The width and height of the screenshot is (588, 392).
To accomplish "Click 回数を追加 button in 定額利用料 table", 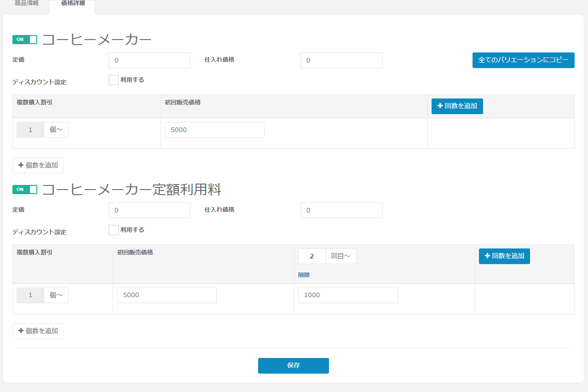I will tap(504, 256).
